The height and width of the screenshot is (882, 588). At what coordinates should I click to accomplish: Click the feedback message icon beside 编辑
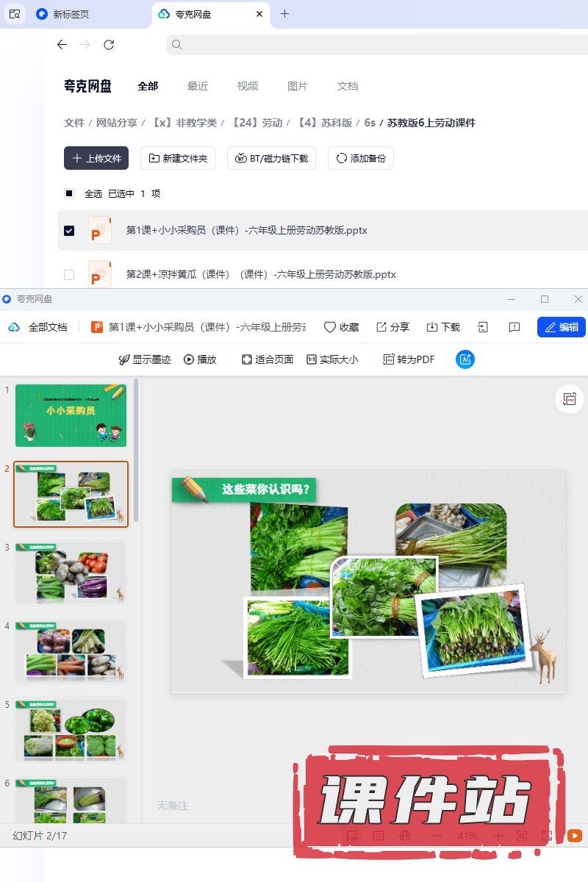coord(514,327)
